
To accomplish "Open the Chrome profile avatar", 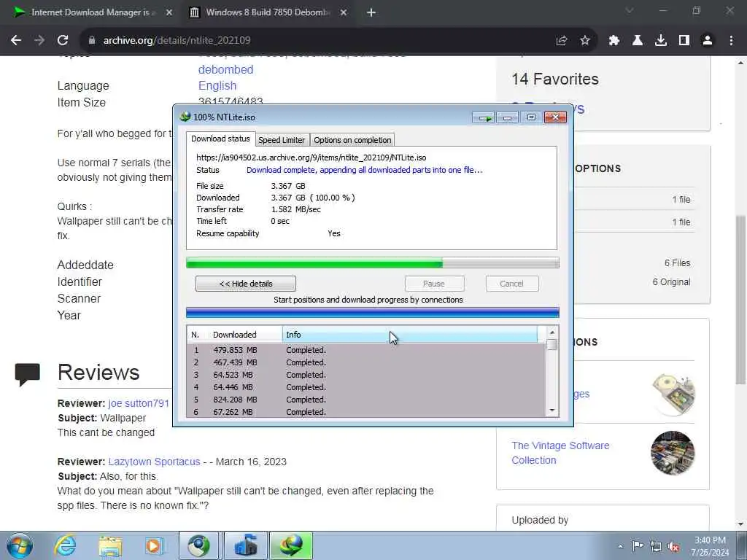I will 708,41.
